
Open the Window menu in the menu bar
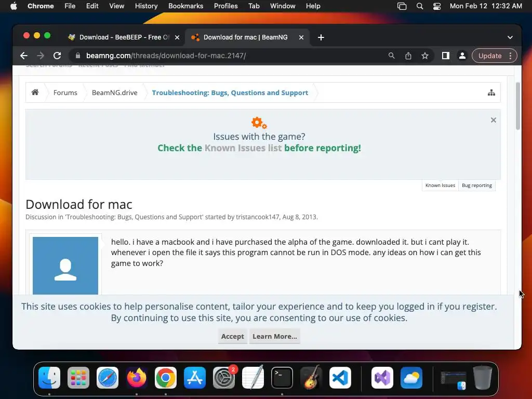[x=283, y=6]
